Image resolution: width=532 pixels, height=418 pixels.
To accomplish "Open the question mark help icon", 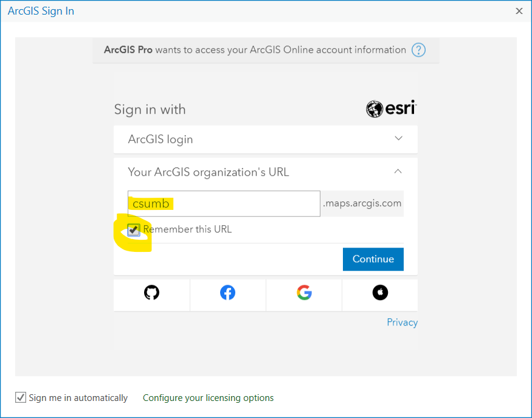I will point(418,50).
